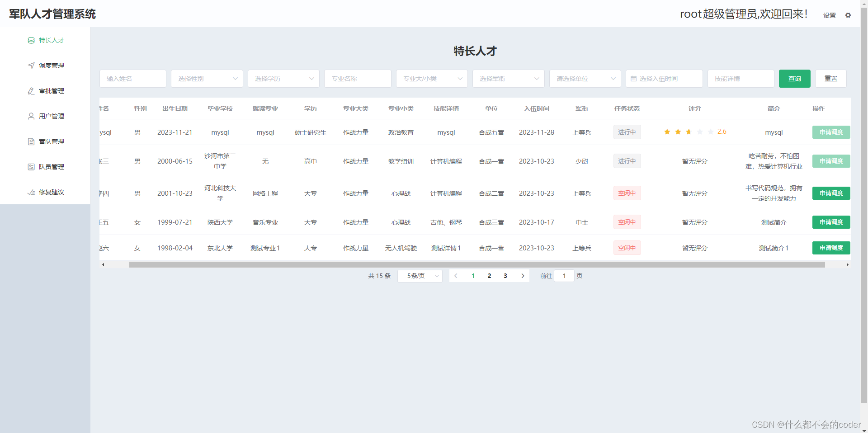Click the 任务状态 column header

coord(627,108)
